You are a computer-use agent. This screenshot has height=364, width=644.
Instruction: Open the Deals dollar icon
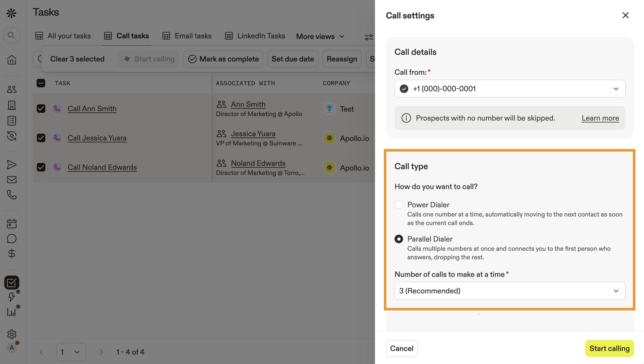[x=12, y=254]
